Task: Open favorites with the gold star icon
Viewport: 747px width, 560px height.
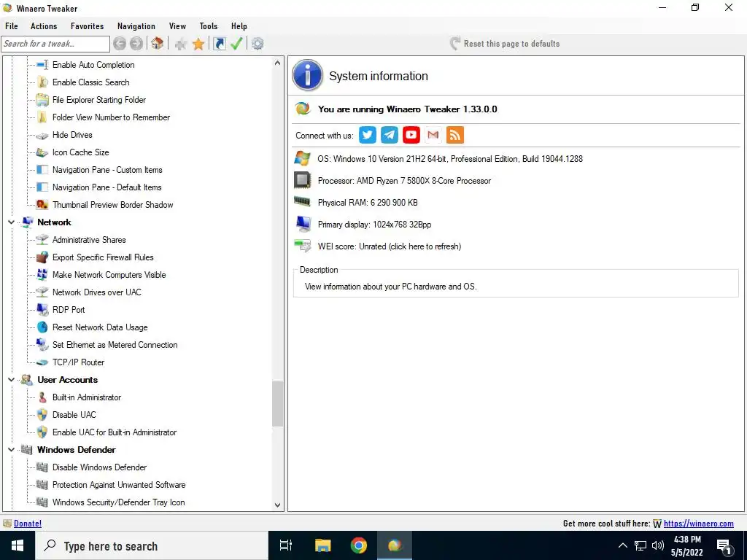Action: 198,44
